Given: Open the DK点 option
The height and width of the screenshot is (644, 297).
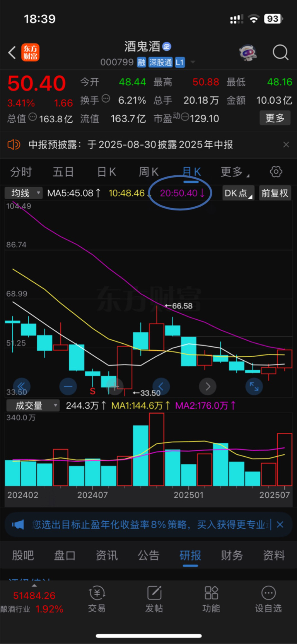Looking at the screenshot, I should point(238,193).
